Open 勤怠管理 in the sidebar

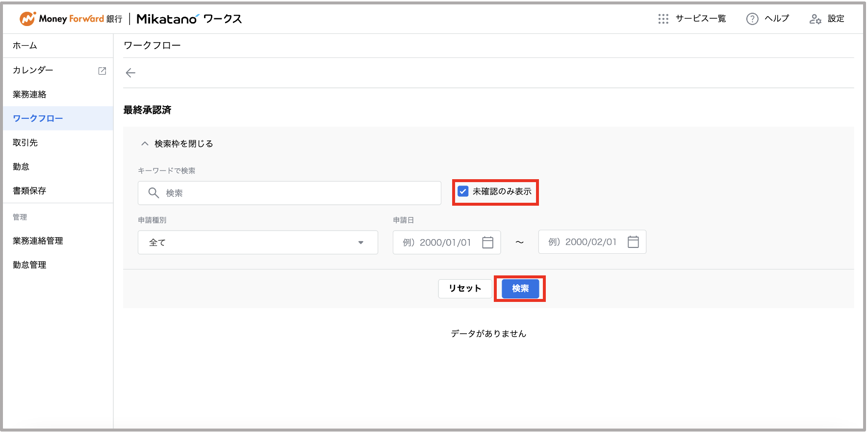(58, 265)
